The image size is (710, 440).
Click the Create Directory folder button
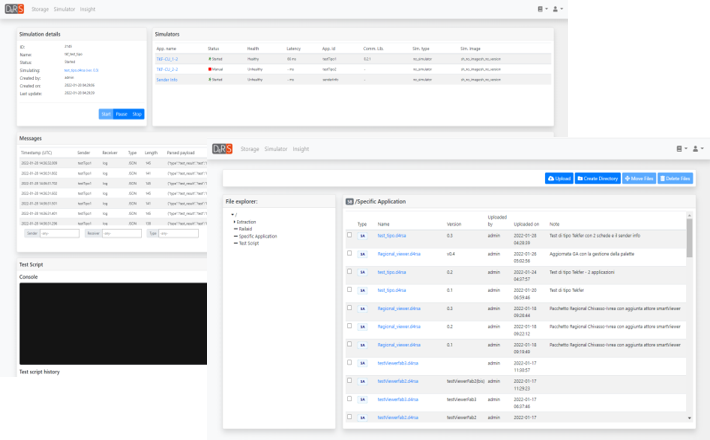pyautogui.click(x=596, y=178)
